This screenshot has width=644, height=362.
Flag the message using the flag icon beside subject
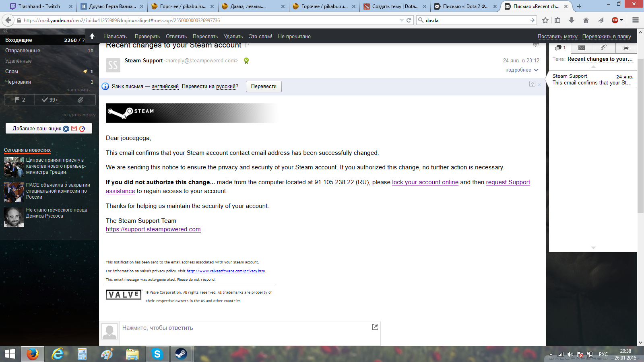(247, 45)
